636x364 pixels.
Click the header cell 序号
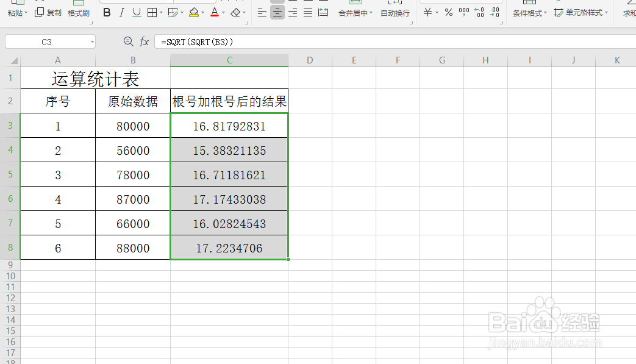(58, 101)
